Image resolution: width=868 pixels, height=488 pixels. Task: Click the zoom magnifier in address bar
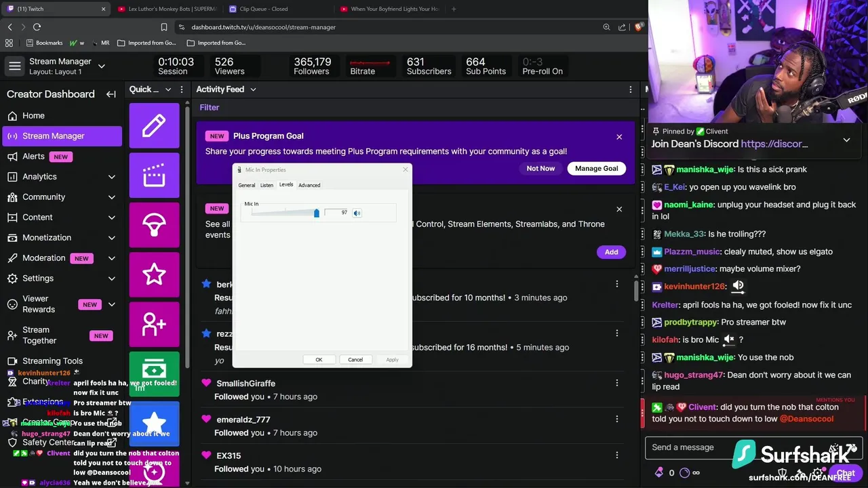click(x=606, y=27)
